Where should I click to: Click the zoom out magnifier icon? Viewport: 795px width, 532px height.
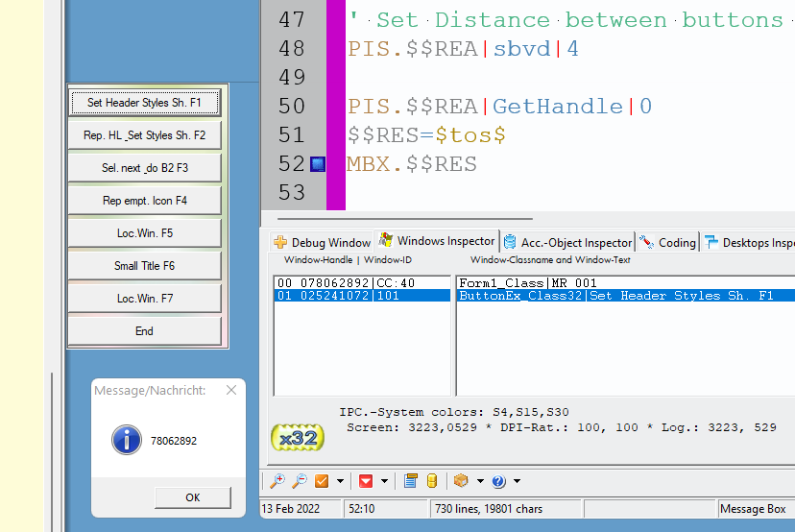click(x=299, y=481)
